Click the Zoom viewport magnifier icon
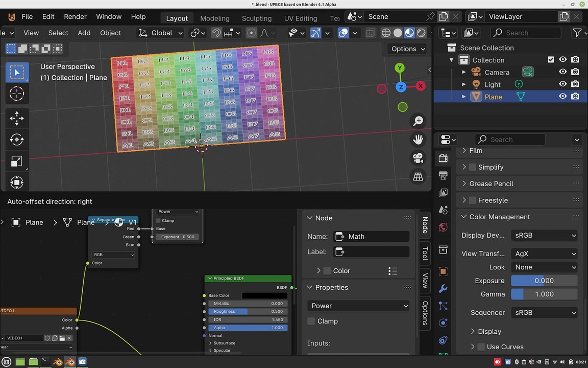This screenshot has height=368, width=588. pyautogui.click(x=418, y=121)
